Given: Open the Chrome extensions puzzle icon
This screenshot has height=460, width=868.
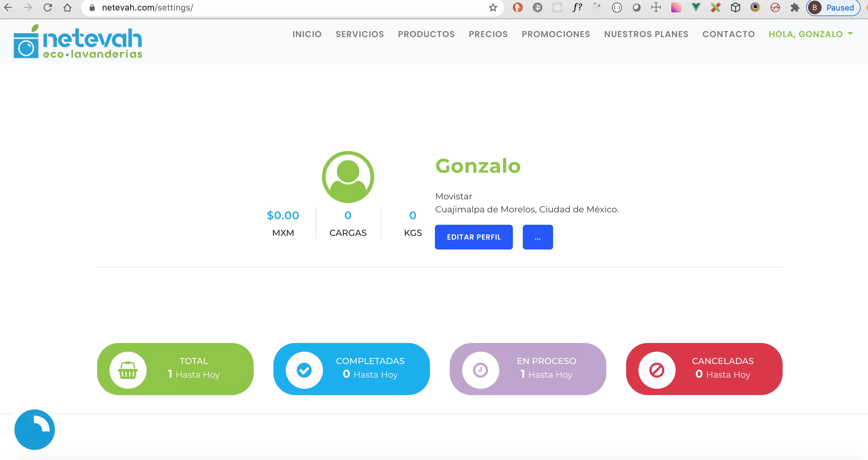Looking at the screenshot, I should [x=795, y=7].
